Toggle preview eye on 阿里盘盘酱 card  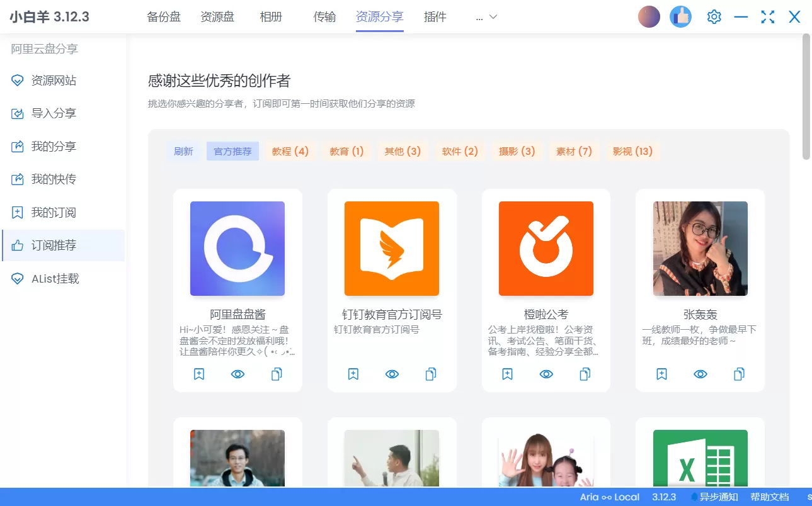point(237,374)
